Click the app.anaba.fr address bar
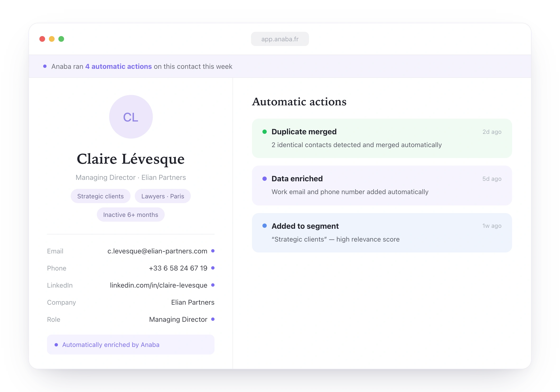560x392 pixels. click(x=280, y=39)
